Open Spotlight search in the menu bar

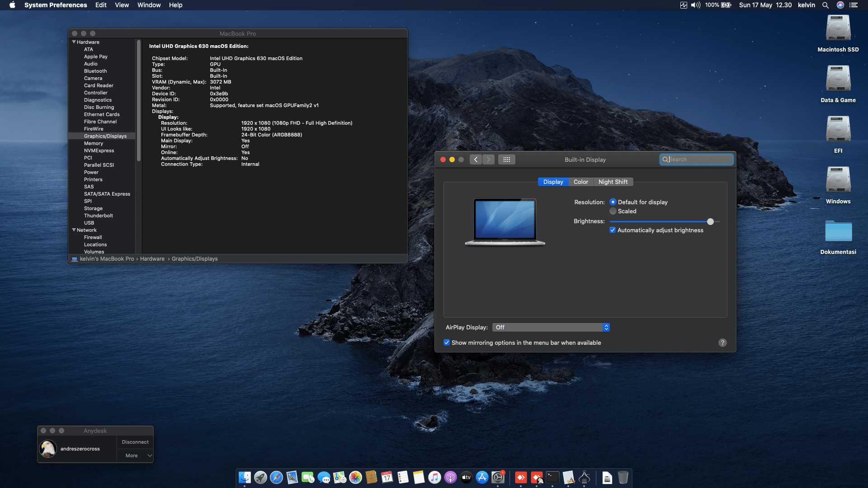[x=826, y=5]
